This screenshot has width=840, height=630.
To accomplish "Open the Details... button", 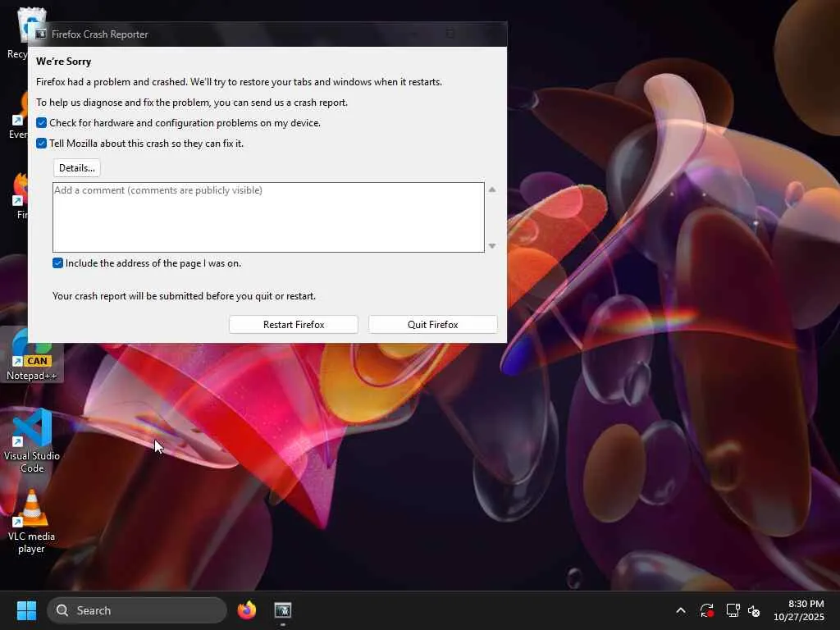I will [76, 167].
